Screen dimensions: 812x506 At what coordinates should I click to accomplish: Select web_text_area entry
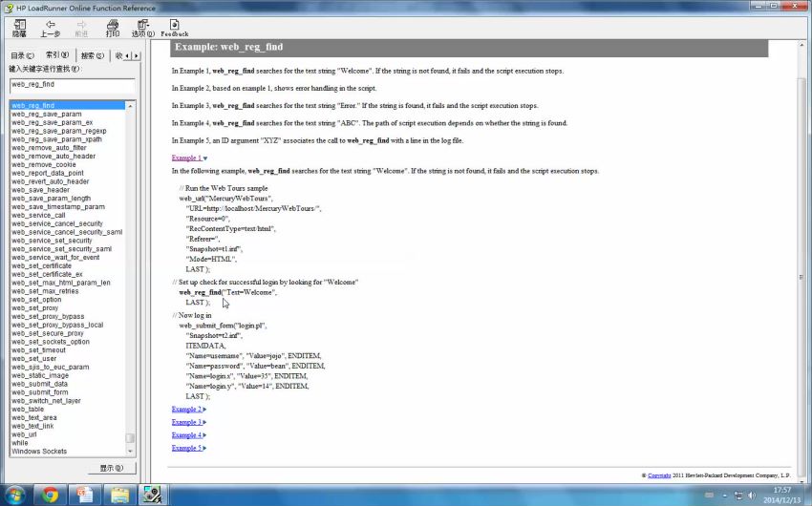click(x=33, y=418)
